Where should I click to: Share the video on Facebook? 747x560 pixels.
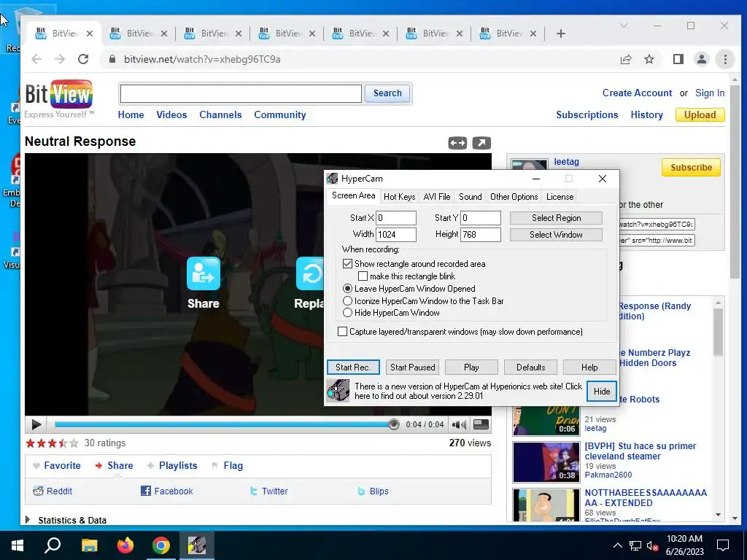point(167,491)
